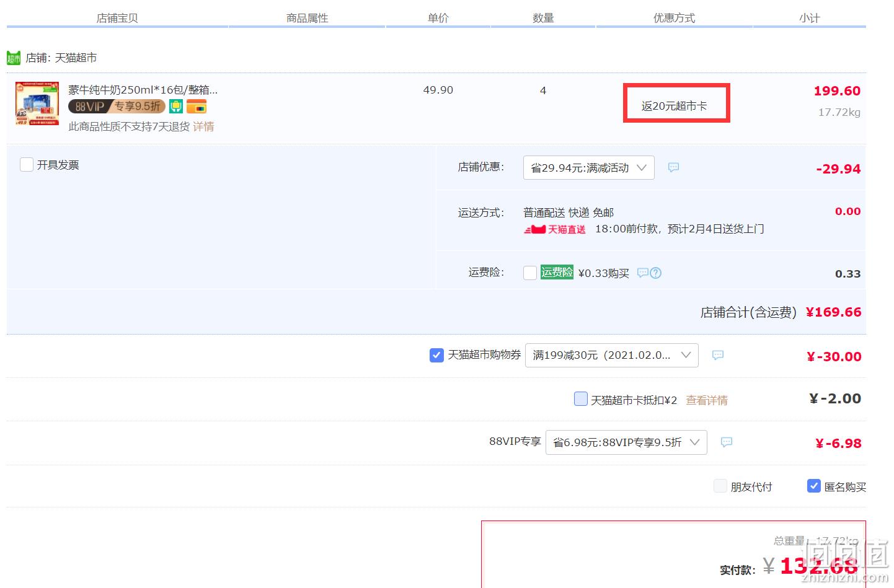Screen dimensions: 894x588
Task: Click the Tmall Supermarket store logo icon
Action: (14, 58)
